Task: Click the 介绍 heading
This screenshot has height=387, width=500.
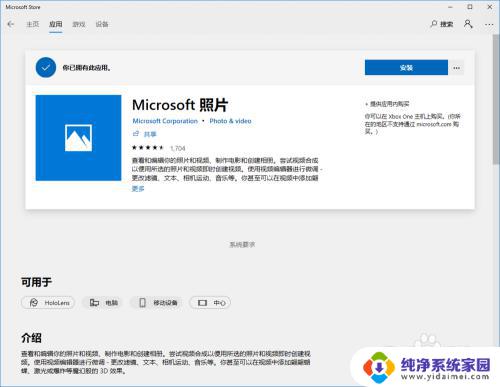Action: click(x=31, y=338)
